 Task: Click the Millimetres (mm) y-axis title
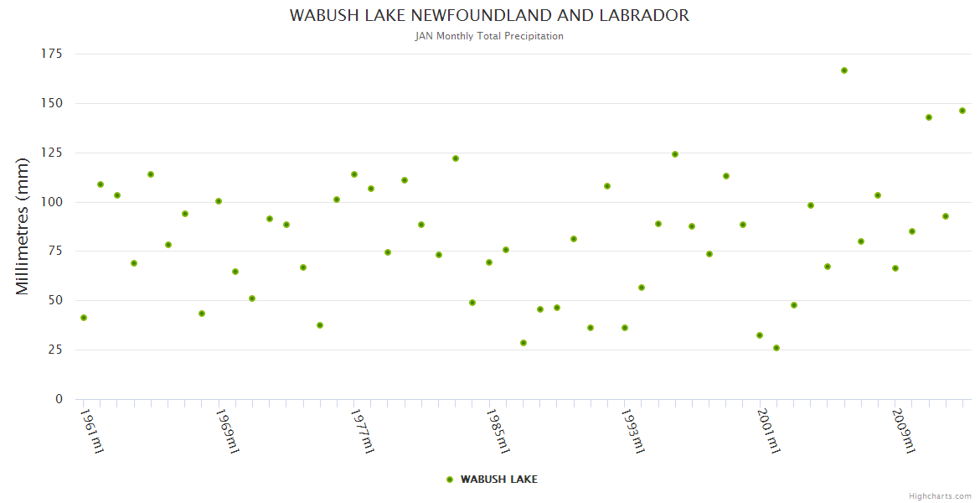tap(23, 226)
